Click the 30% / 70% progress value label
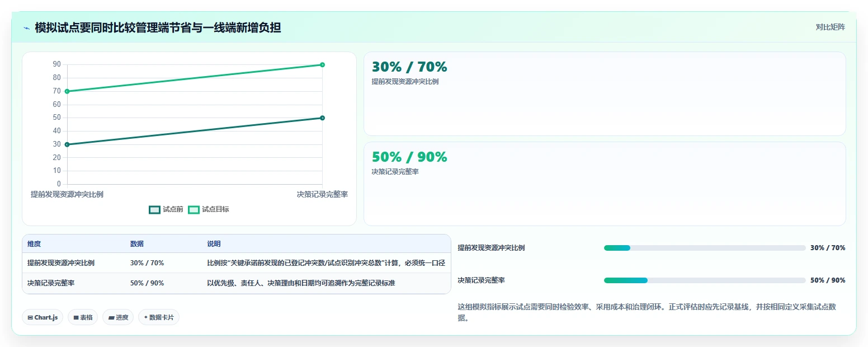This screenshot has height=347, width=868. tap(828, 248)
